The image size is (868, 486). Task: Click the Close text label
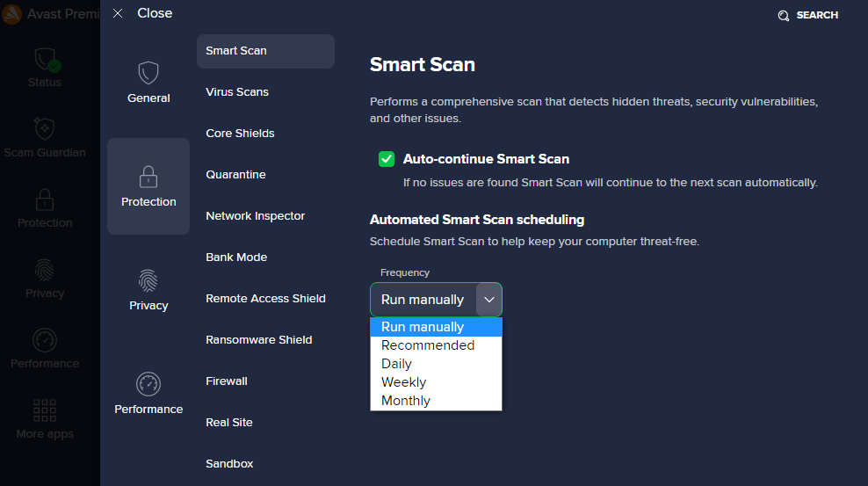(155, 13)
